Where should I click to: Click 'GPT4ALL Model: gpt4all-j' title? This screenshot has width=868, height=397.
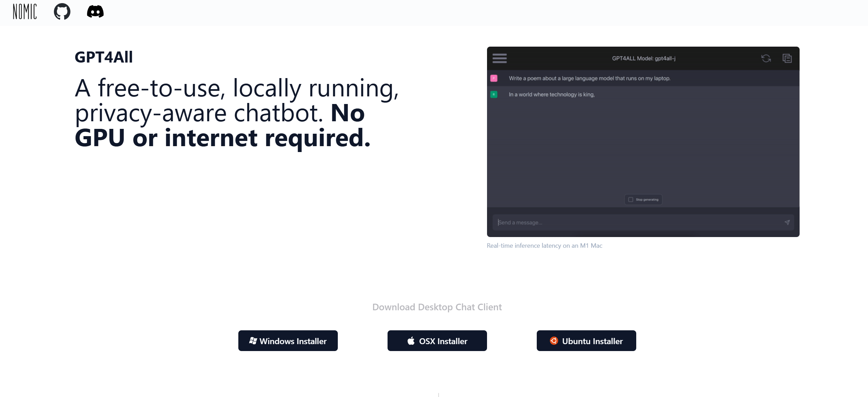(x=644, y=58)
